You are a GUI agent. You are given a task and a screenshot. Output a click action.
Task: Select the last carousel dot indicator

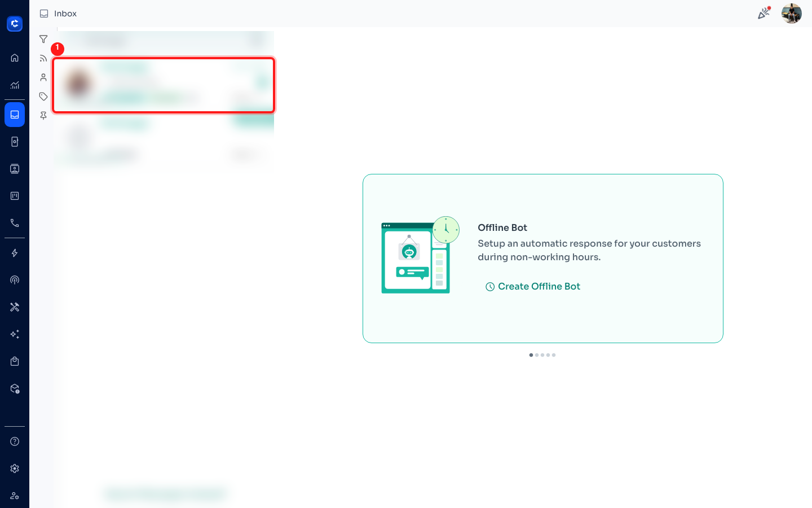coord(554,355)
